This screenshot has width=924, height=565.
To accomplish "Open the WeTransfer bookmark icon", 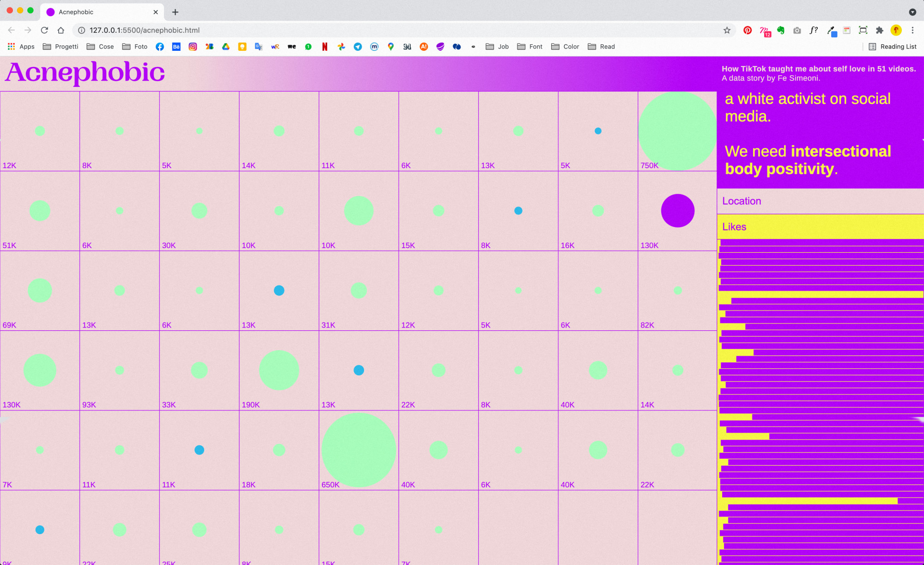I will [x=292, y=47].
